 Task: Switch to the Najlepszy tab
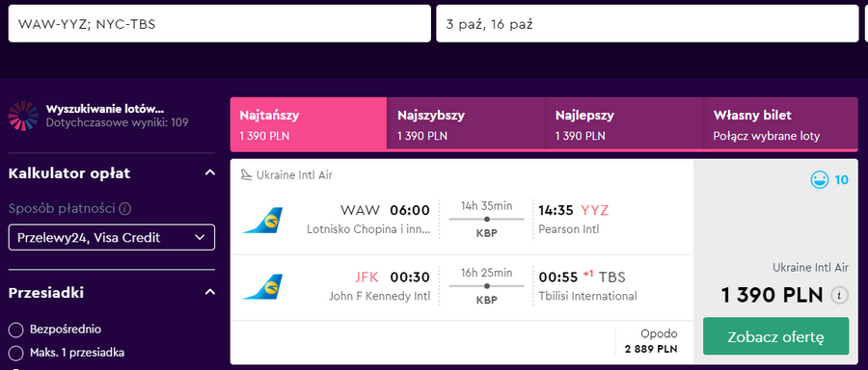tap(623, 124)
